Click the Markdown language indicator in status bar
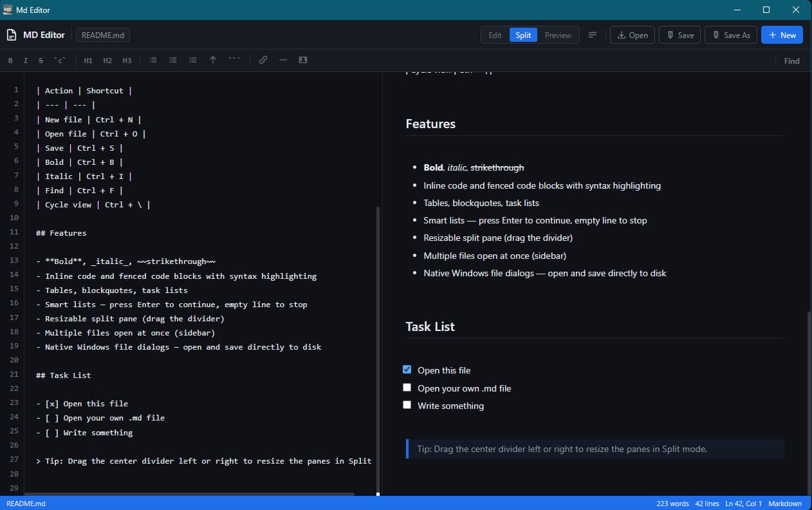 coord(785,504)
